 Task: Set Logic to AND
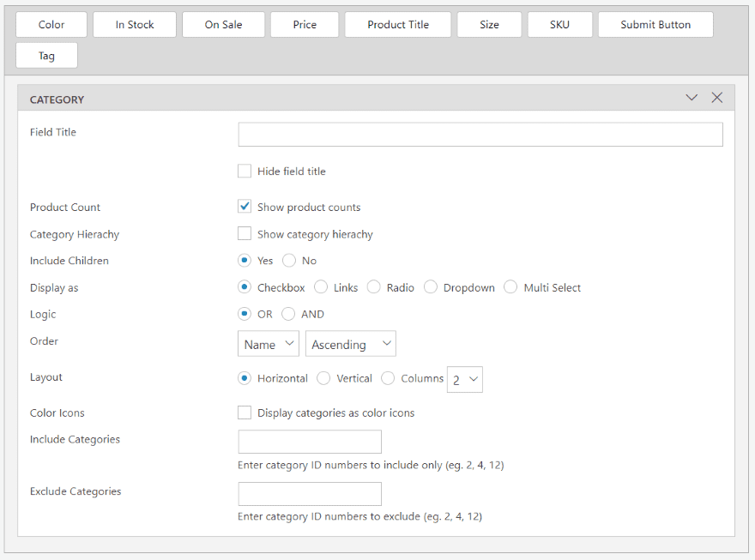(x=289, y=315)
